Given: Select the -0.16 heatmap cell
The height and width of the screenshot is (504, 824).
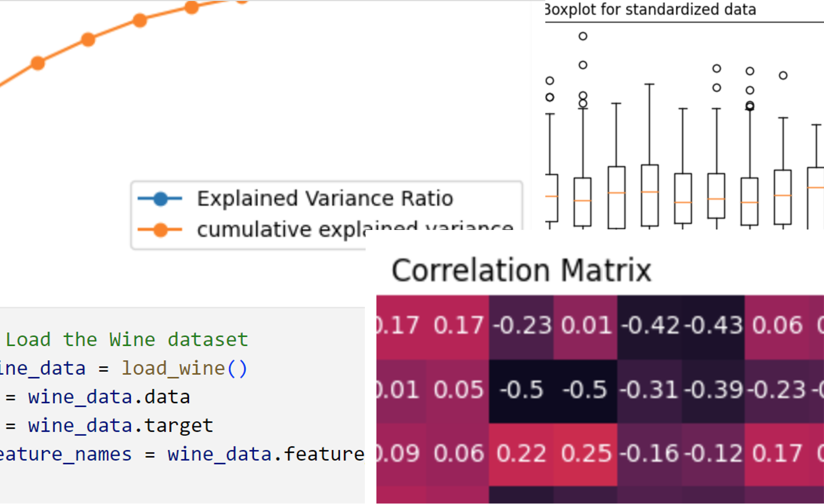Looking at the screenshot, I should (x=650, y=454).
